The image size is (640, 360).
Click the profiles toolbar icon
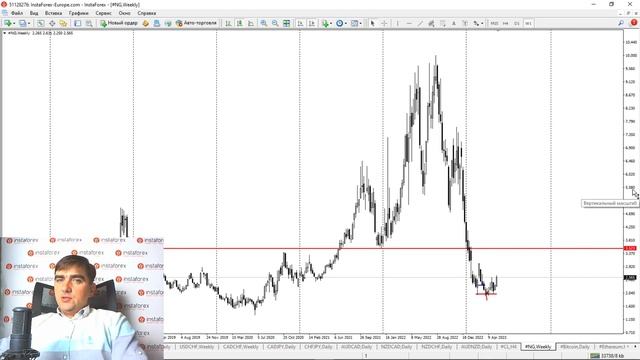[x=23, y=23]
